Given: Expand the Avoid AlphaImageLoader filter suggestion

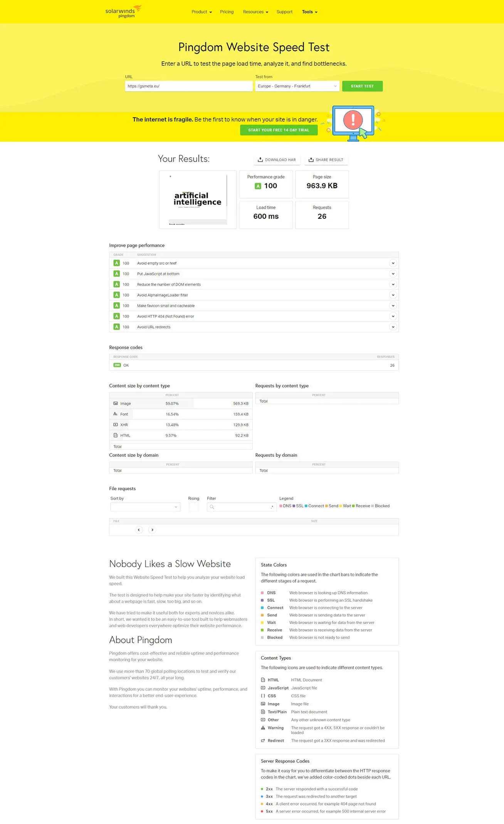Looking at the screenshot, I should tap(393, 295).
